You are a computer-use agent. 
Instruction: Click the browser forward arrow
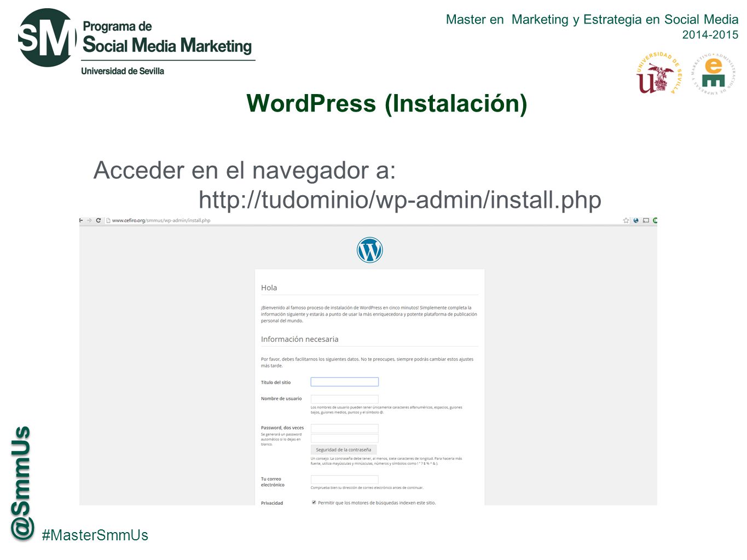point(89,220)
